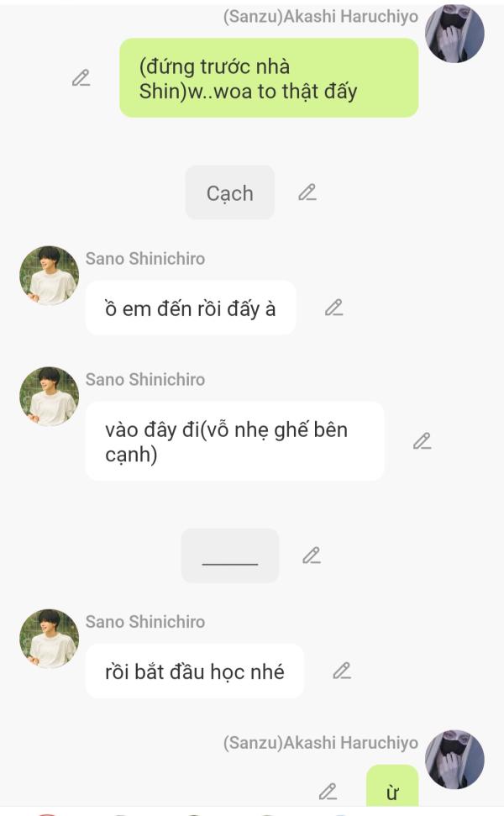Image resolution: width=504 pixels, height=816 pixels.
Task: Click edit icon next to "vào đây đi" message
Action: coord(422,441)
